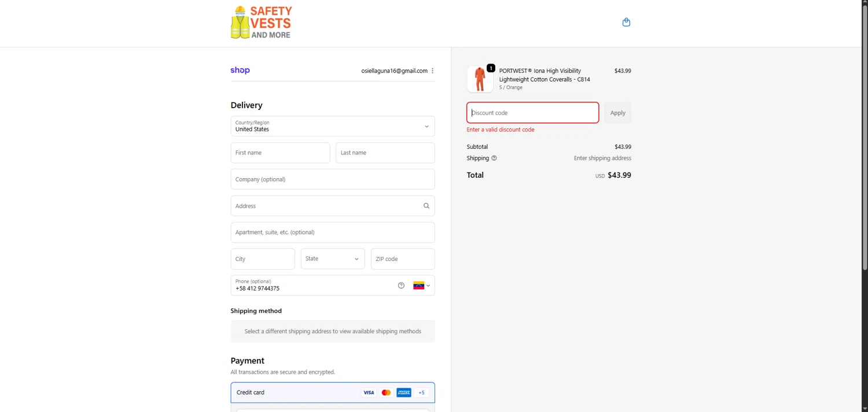The height and width of the screenshot is (412, 868).
Task: Click the Visa card icon
Action: [369, 392]
